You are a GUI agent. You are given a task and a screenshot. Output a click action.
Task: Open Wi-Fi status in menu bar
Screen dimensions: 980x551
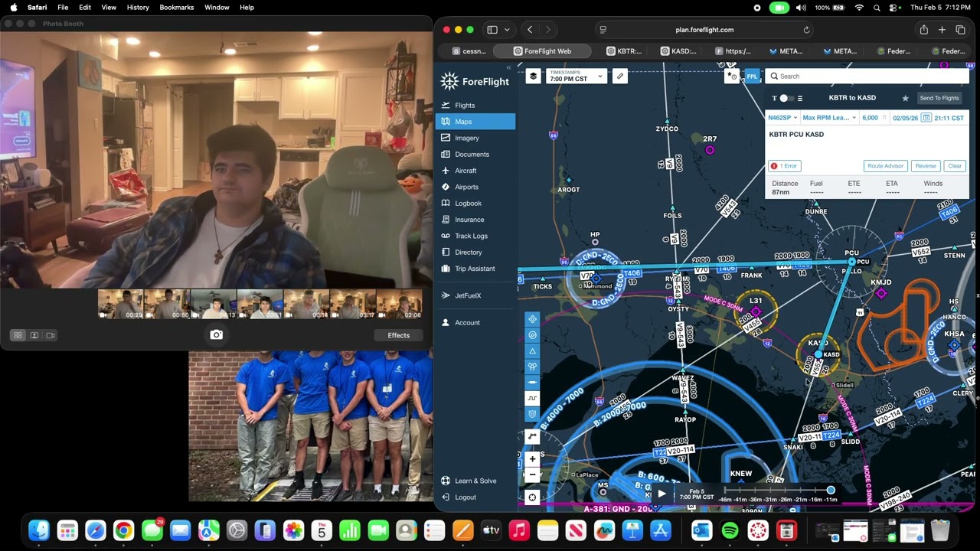pyautogui.click(x=859, y=7)
